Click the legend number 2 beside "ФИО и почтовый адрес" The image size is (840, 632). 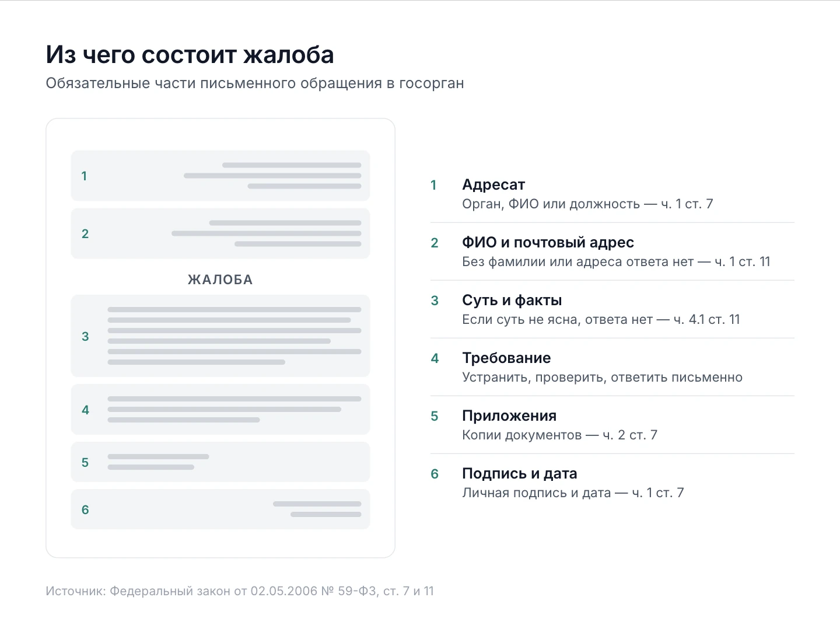pyautogui.click(x=434, y=243)
